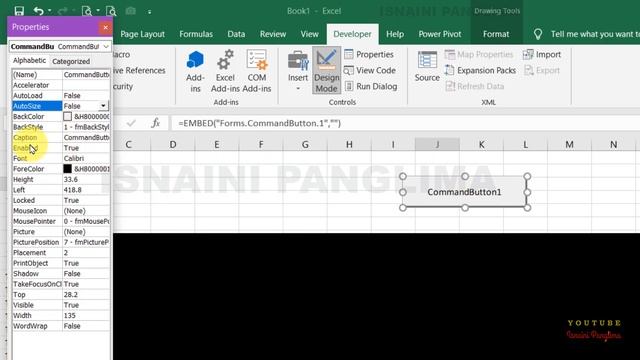This screenshot has height=360, width=640.
Task: Close the Properties window
Action: 105,27
